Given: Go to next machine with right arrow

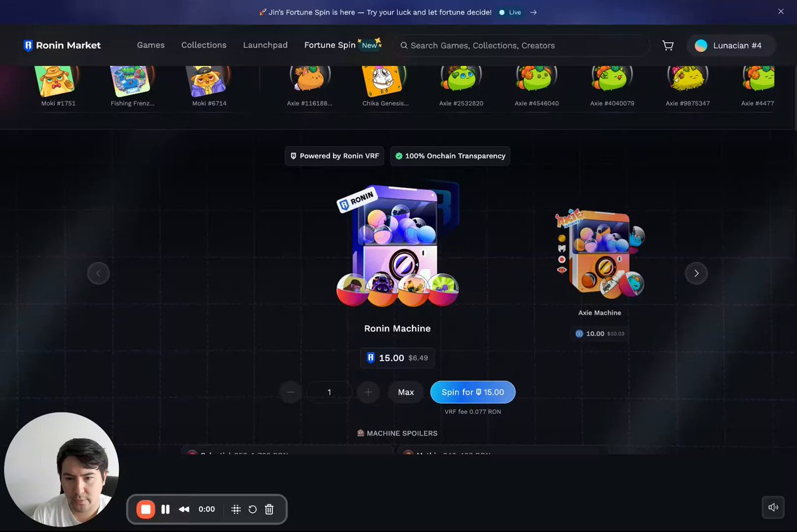Looking at the screenshot, I should coord(696,273).
